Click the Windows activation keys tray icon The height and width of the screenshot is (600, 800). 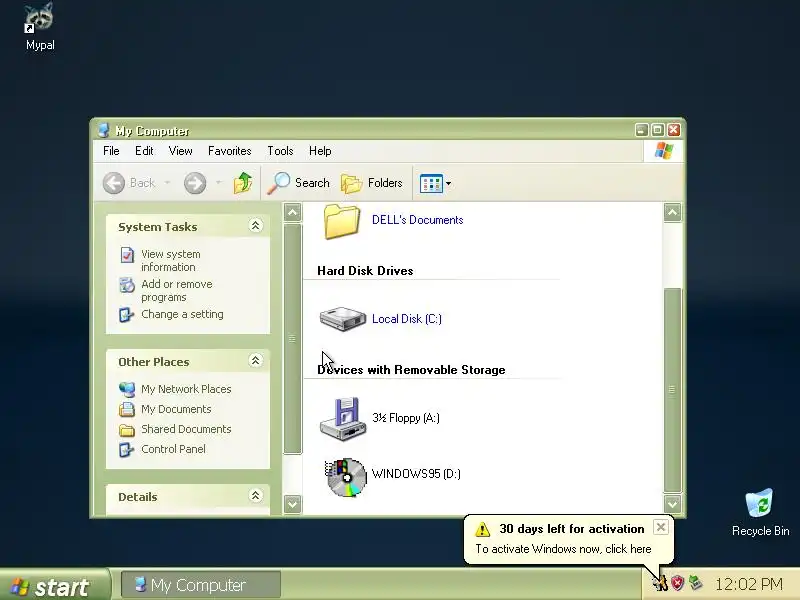tap(661, 583)
